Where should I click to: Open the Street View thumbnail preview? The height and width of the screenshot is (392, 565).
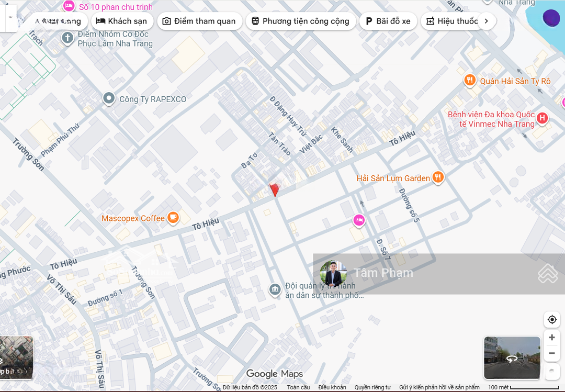pyautogui.click(x=512, y=358)
